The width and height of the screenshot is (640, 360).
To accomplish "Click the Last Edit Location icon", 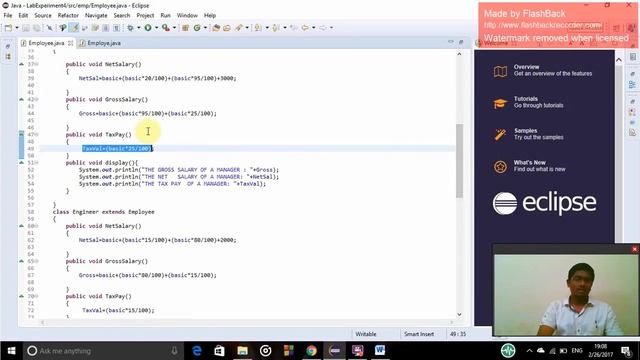I will point(293,28).
